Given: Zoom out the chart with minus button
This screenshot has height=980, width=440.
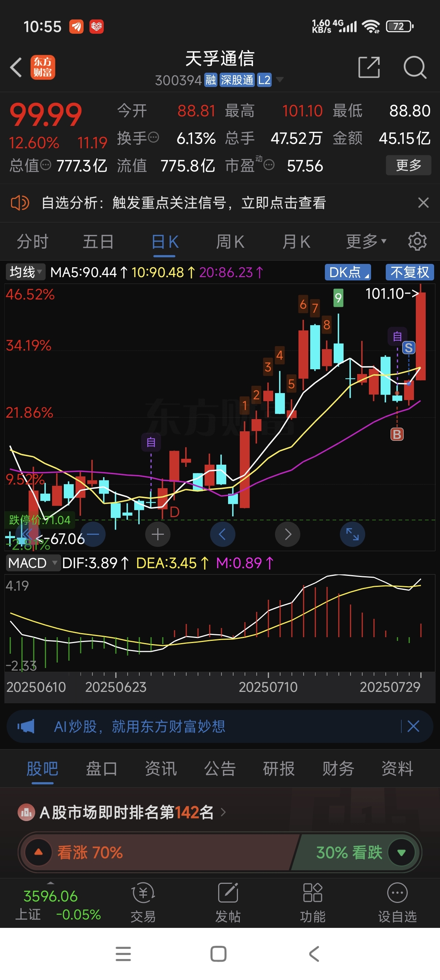Looking at the screenshot, I should click(93, 534).
